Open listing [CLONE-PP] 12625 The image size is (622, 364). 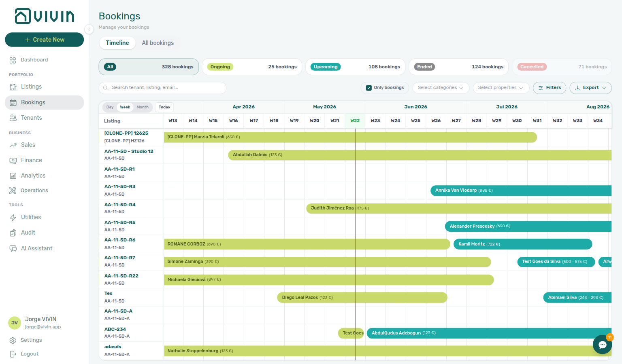[126, 133]
